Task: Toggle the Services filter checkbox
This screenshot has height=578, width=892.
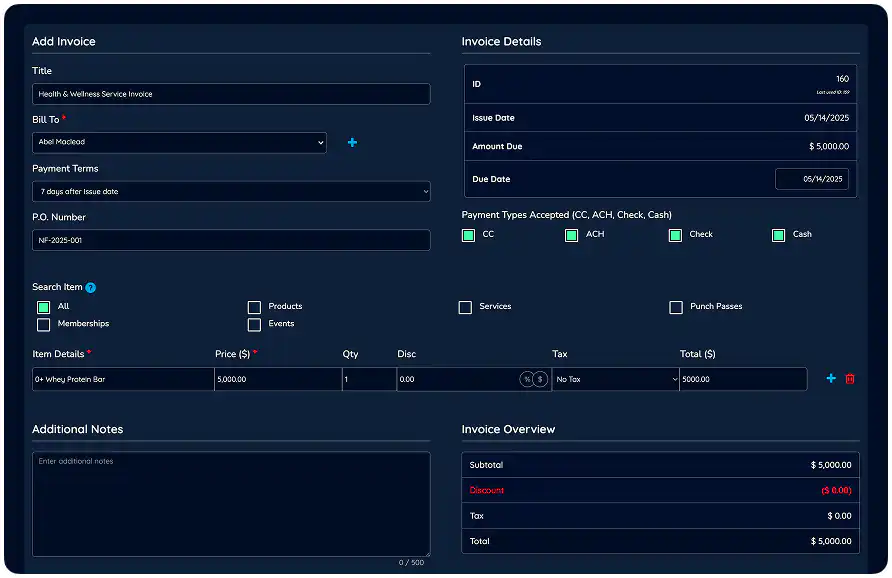Action: tap(465, 307)
